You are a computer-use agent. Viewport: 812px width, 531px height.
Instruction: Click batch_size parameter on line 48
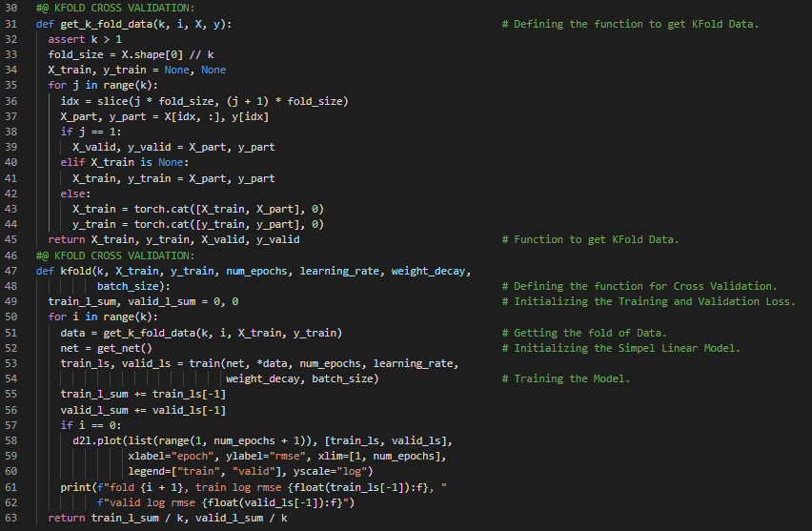(x=130, y=286)
